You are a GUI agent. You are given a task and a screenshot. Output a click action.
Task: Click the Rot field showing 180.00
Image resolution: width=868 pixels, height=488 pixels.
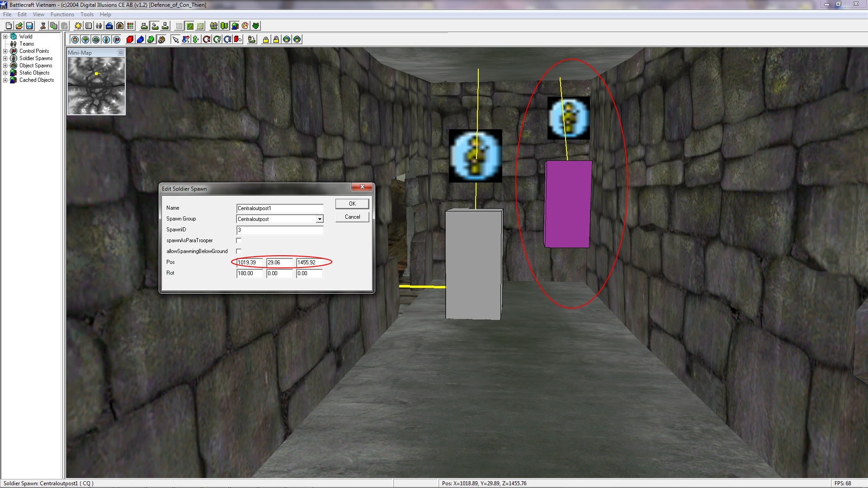(x=250, y=273)
